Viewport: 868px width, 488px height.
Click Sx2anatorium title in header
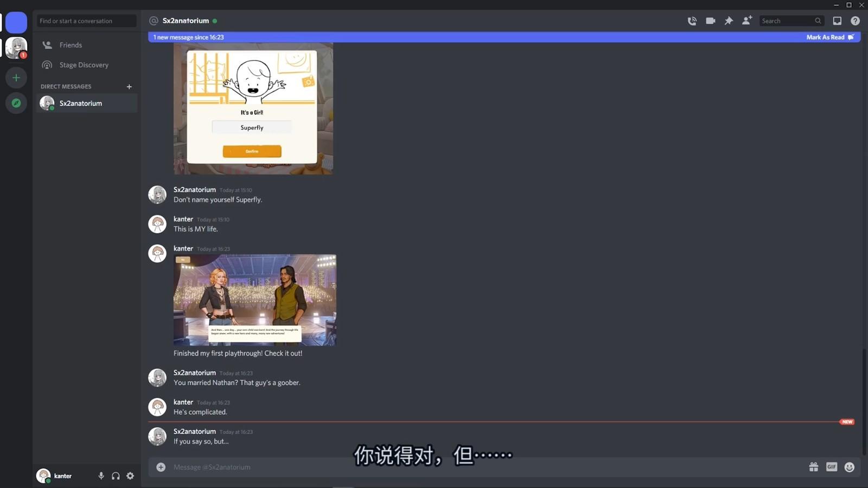tap(186, 21)
